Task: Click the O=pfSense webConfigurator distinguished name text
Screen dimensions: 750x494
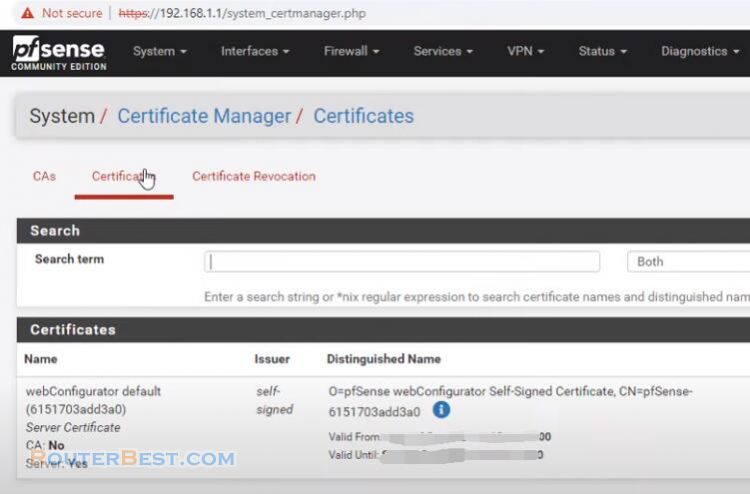Action: point(510,401)
